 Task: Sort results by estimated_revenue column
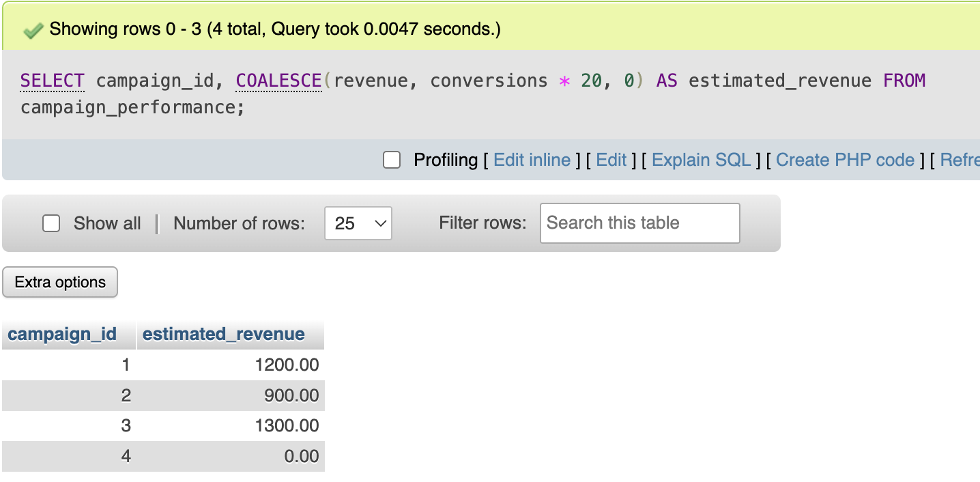[x=222, y=334]
